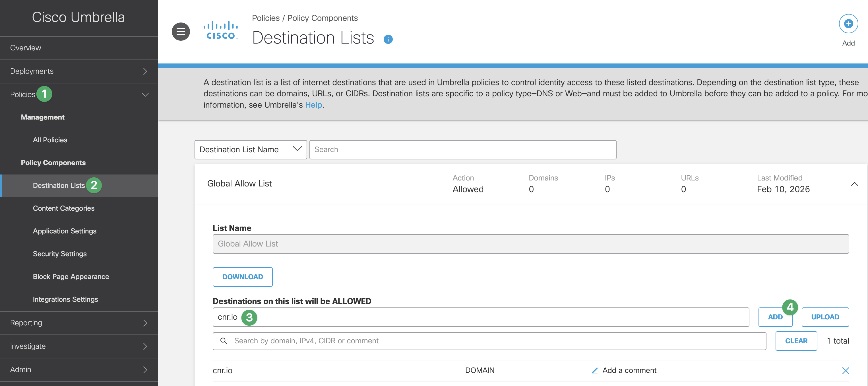Click the info icon beside Destination Lists
Image resolution: width=868 pixels, height=386 pixels.
coord(388,40)
